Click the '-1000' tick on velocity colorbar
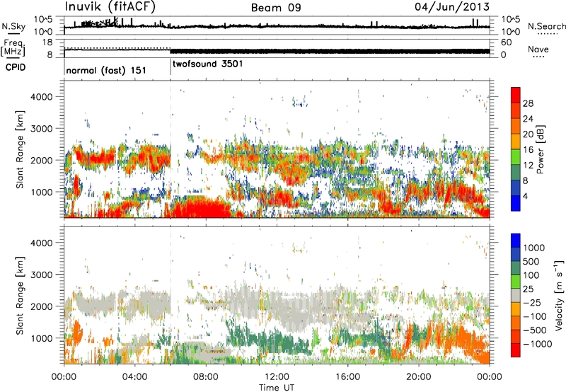 (x=538, y=344)
